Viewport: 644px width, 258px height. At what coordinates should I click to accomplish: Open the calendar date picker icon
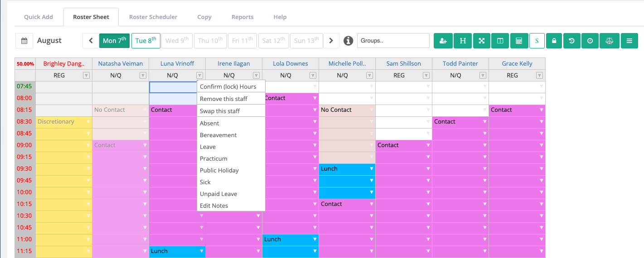pos(24,41)
